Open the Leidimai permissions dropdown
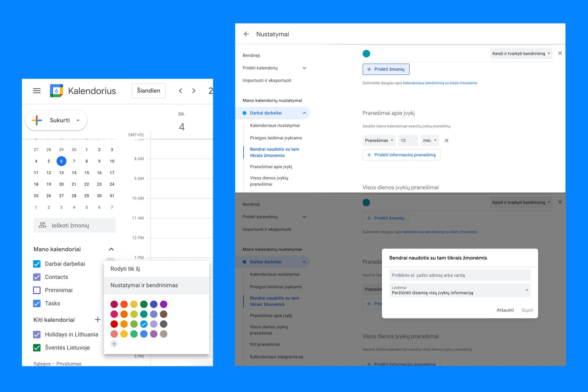The width and height of the screenshot is (588, 392). pos(459,290)
